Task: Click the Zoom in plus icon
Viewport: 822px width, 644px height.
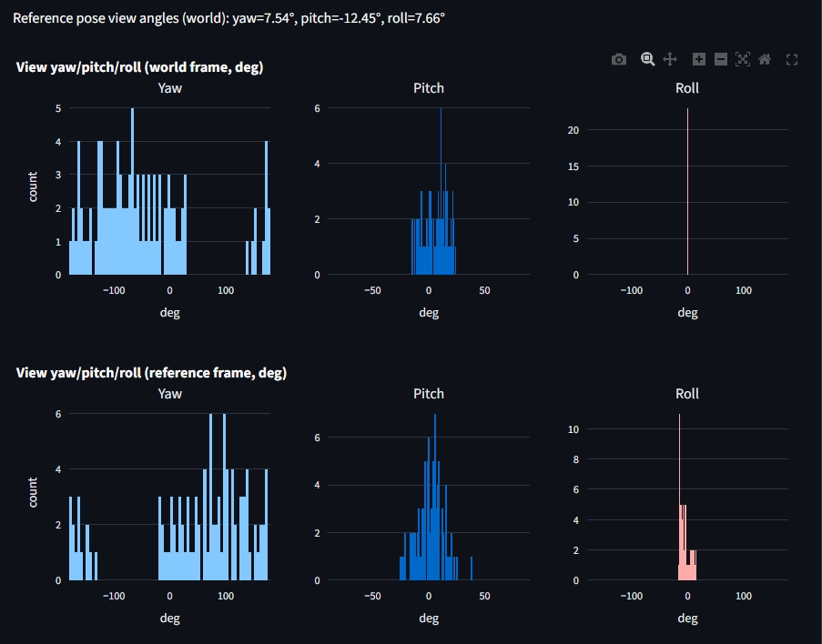Action: point(699,59)
